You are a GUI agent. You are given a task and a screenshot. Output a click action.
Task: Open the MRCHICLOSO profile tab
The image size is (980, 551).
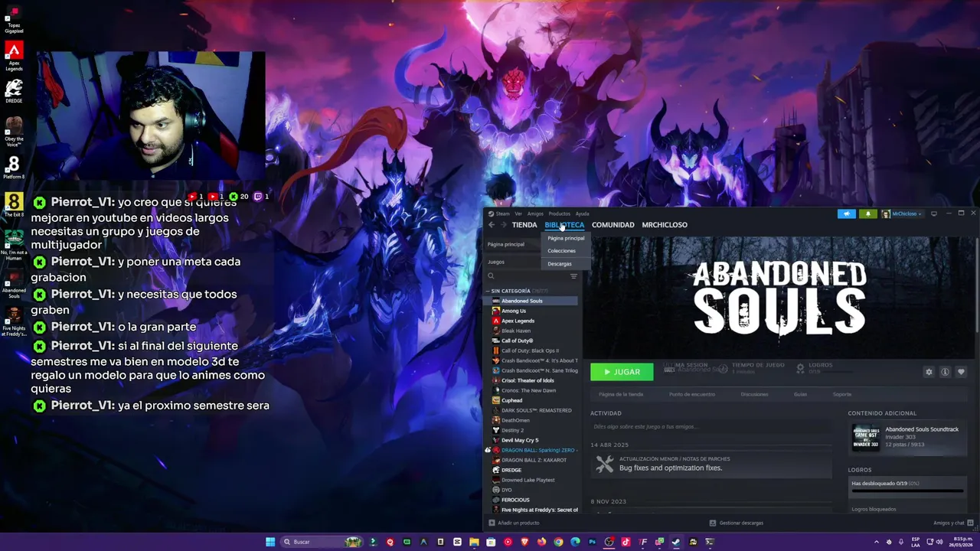pos(665,225)
